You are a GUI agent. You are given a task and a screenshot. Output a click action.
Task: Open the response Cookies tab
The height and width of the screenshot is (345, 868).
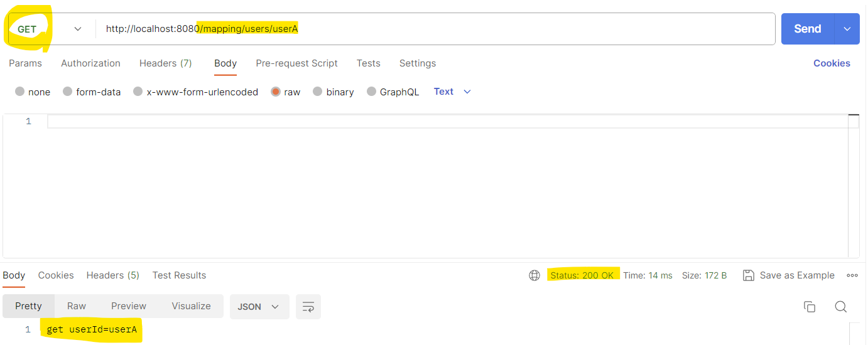56,275
